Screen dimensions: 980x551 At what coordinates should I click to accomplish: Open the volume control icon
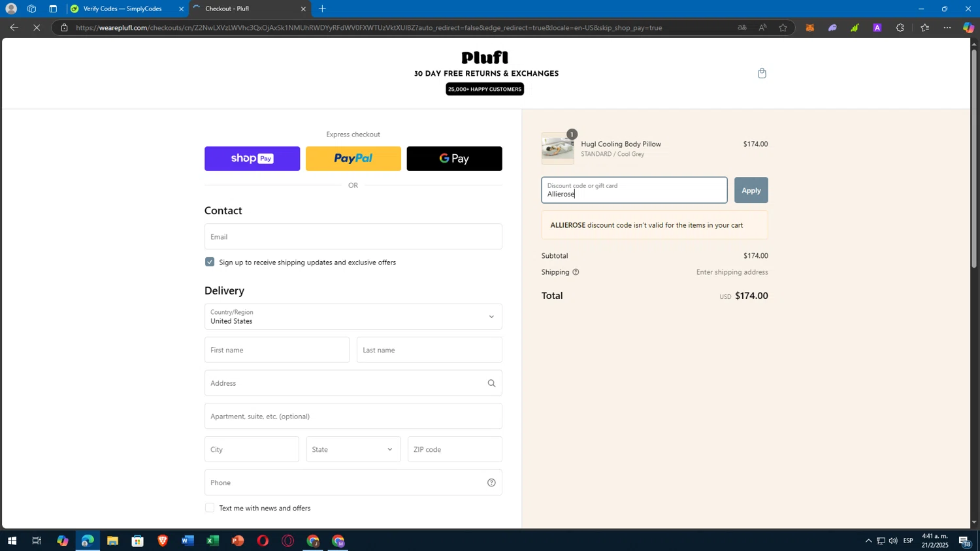point(893,541)
